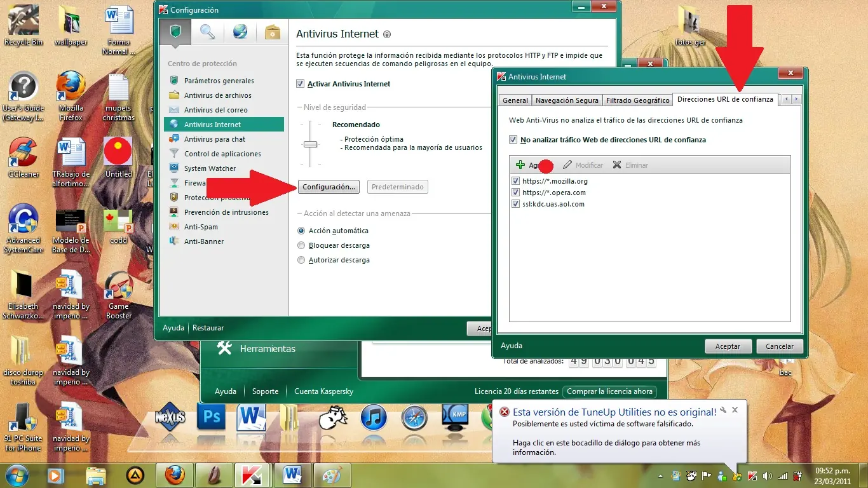
Task: Launch Nexus from the dock
Action: click(x=171, y=417)
